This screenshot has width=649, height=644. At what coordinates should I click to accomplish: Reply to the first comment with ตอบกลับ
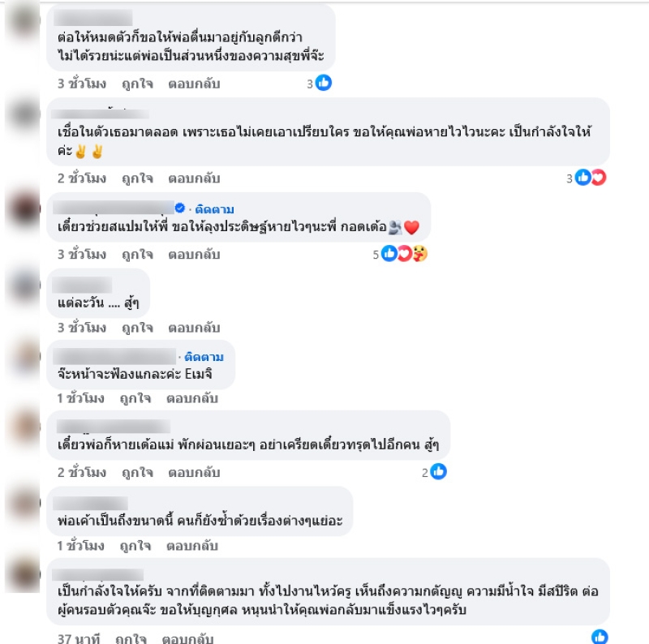pyautogui.click(x=194, y=84)
